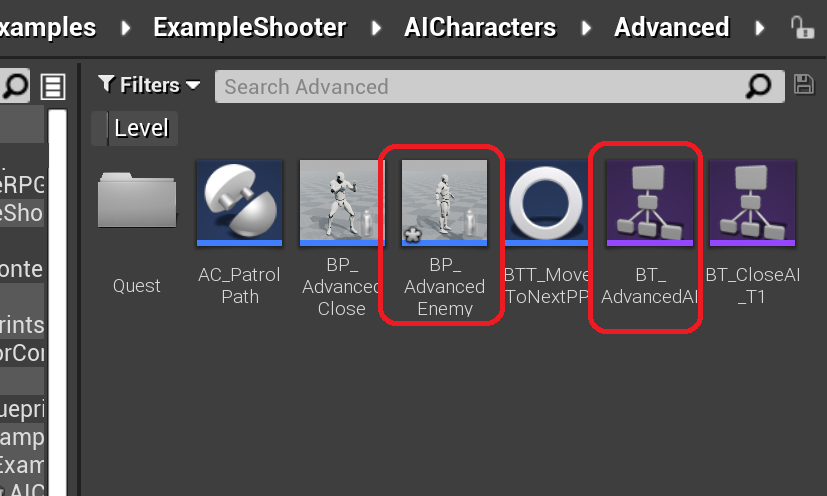Viewport: 827px width, 496px height.
Task: Select the BT_AdvancedAI behavior tree icon
Action: coord(650,203)
